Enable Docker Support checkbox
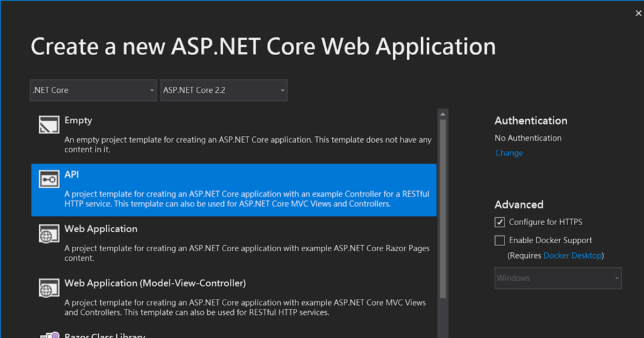The width and height of the screenshot is (644, 338). 500,240
